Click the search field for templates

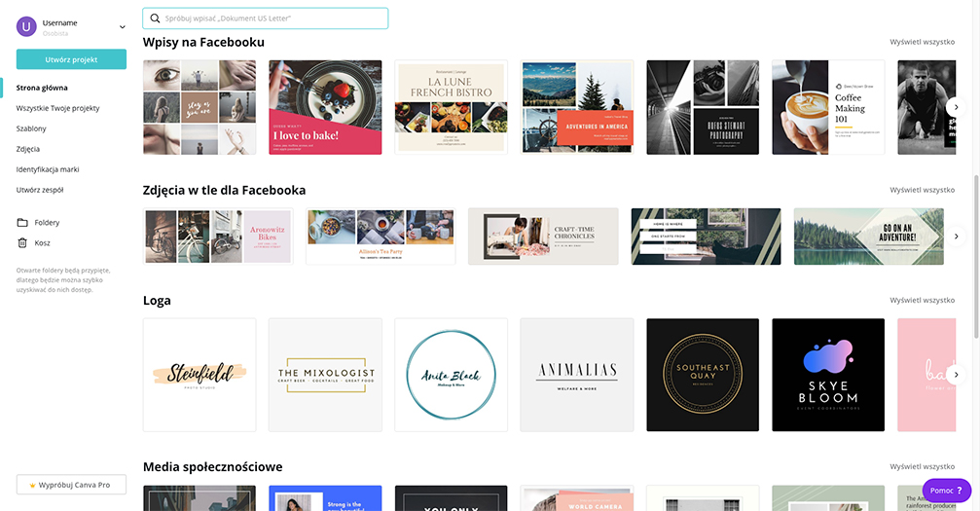pos(265,18)
